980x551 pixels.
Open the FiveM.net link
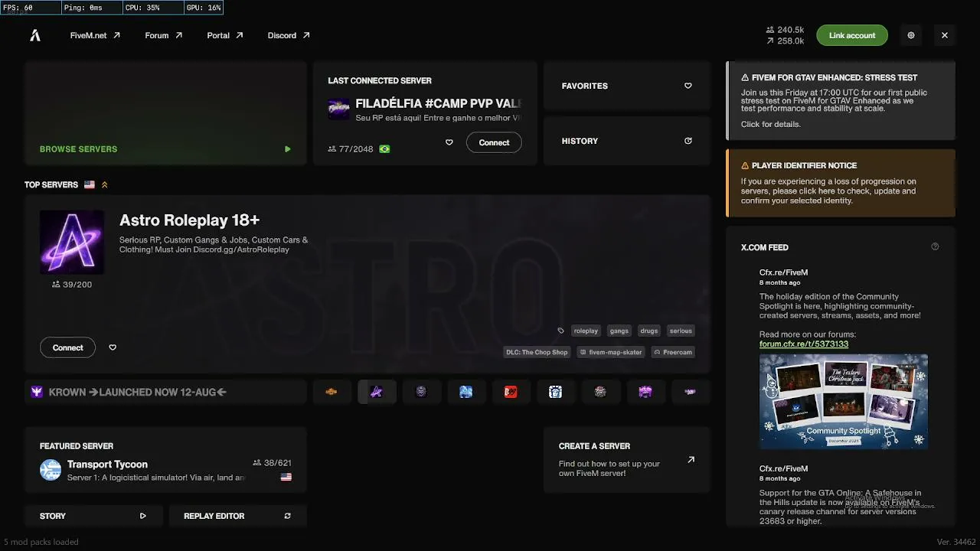[95, 35]
